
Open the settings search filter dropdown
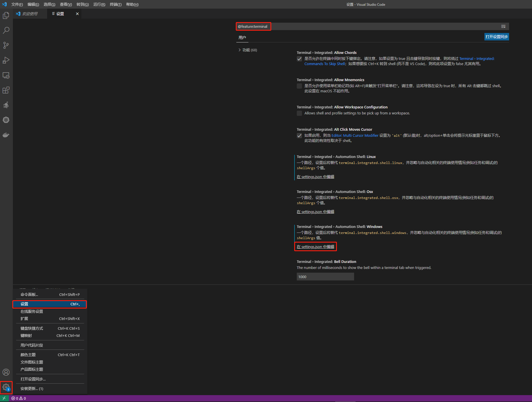(x=503, y=26)
